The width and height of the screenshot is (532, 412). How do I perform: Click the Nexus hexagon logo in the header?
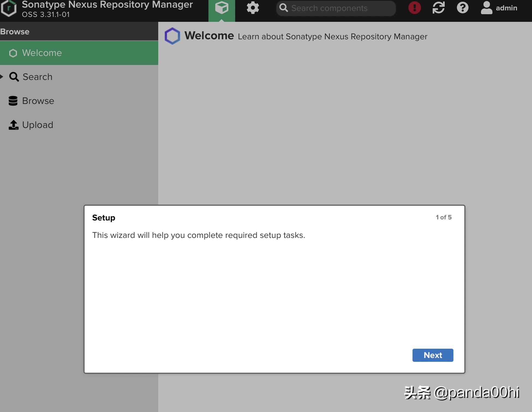pyautogui.click(x=9, y=8)
